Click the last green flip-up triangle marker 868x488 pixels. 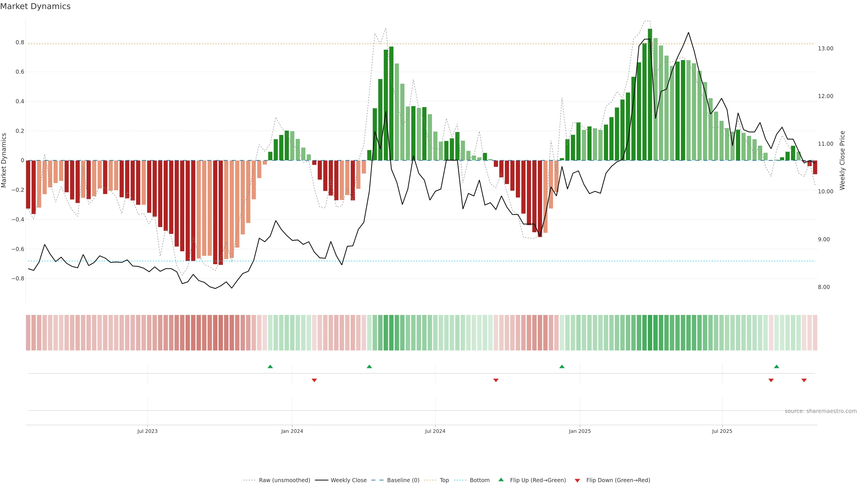click(x=776, y=366)
